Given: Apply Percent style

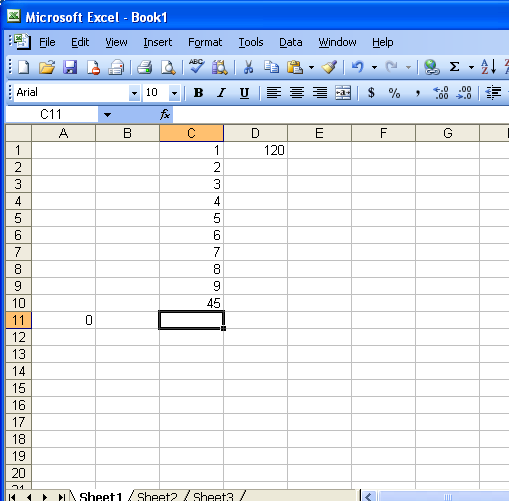Looking at the screenshot, I should (394, 93).
